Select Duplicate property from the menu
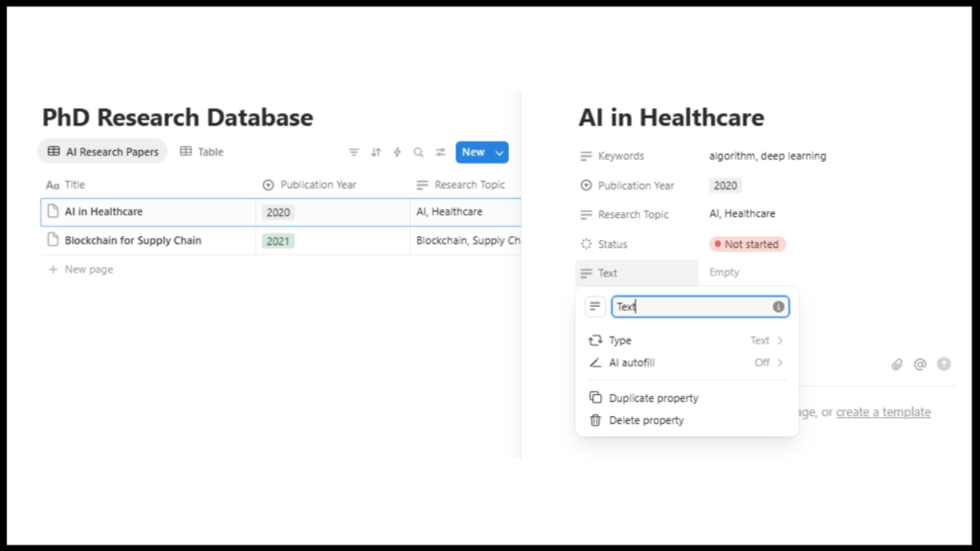Screen dimensions: 980x551 (654, 398)
